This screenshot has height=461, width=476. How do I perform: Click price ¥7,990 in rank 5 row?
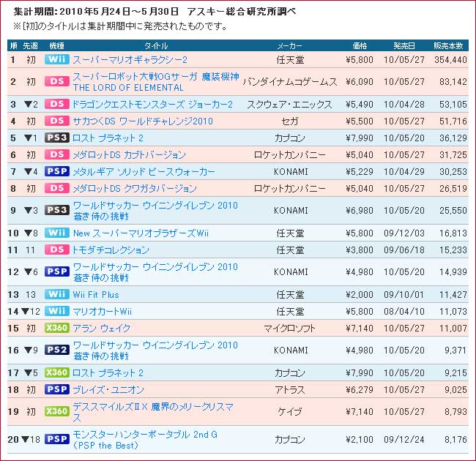point(360,138)
